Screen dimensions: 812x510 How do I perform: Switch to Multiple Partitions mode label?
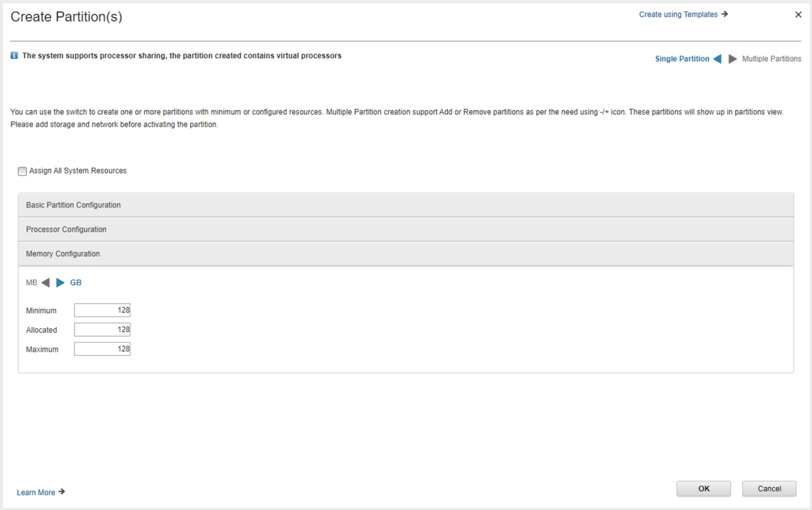[x=771, y=59]
